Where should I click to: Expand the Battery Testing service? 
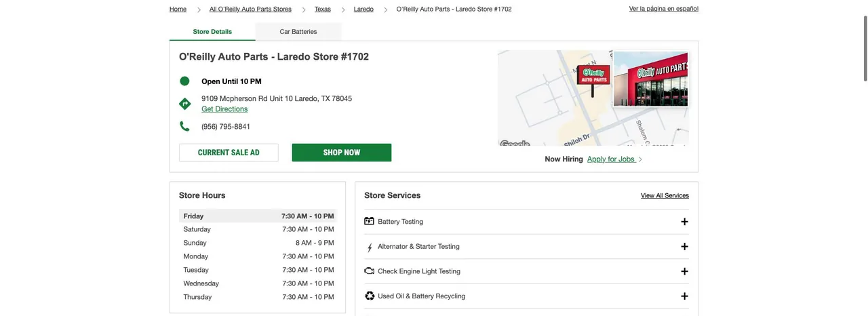point(684,222)
